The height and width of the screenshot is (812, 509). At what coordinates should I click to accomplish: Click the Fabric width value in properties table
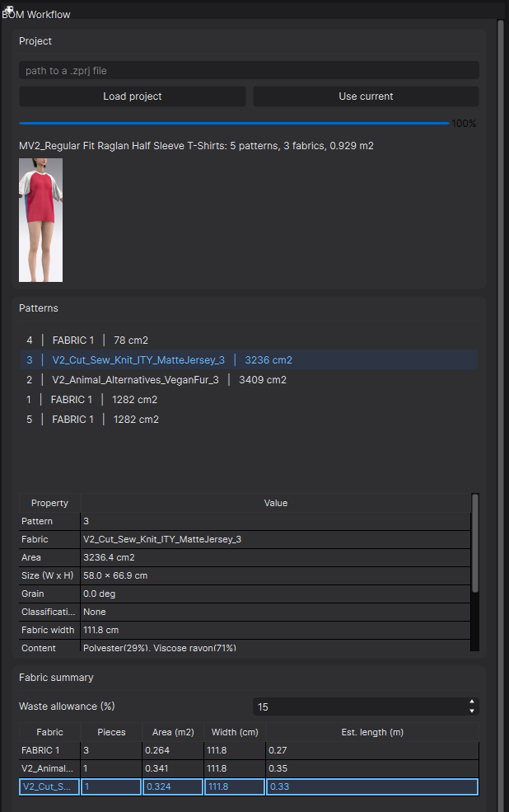point(276,630)
